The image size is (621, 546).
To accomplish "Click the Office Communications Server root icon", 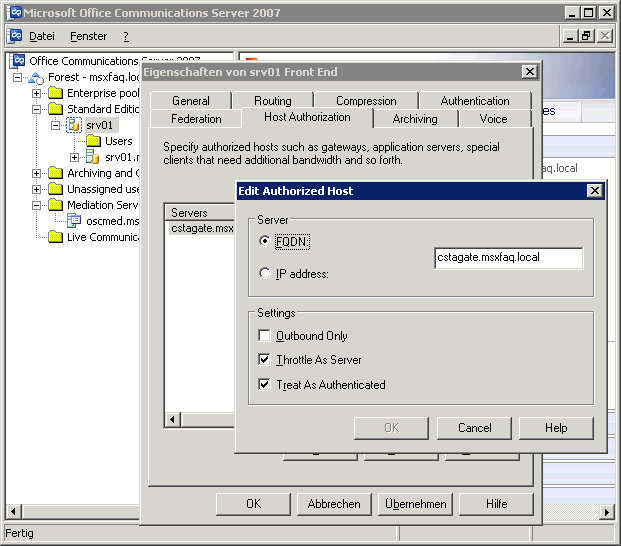I will click(x=19, y=61).
